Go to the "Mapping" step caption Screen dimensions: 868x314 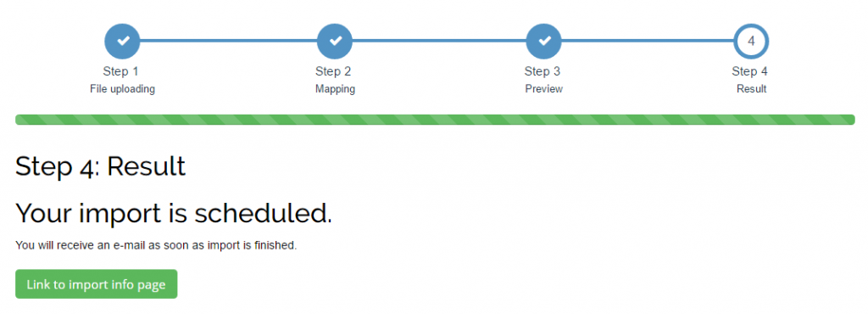coord(335,88)
